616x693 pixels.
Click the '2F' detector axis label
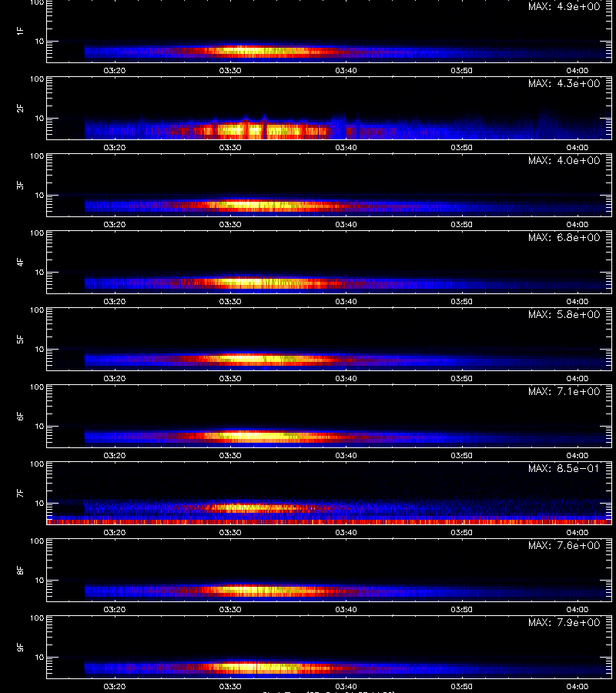point(20,109)
